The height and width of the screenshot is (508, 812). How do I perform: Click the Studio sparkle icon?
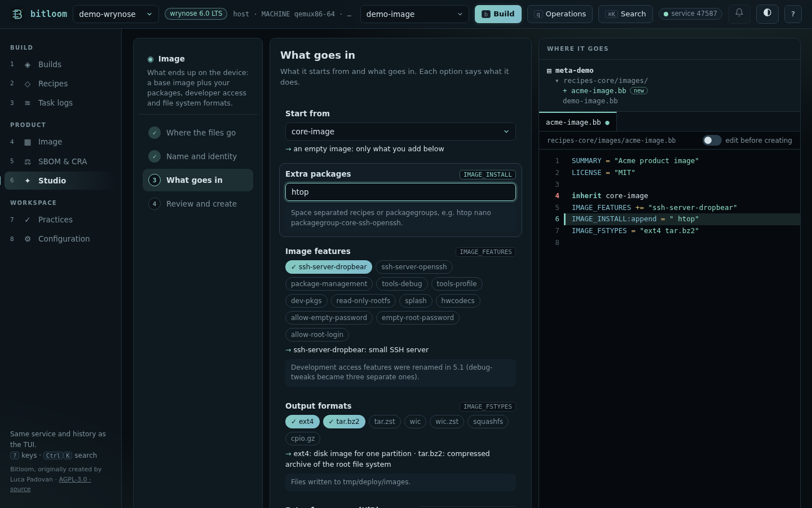[x=28, y=181]
